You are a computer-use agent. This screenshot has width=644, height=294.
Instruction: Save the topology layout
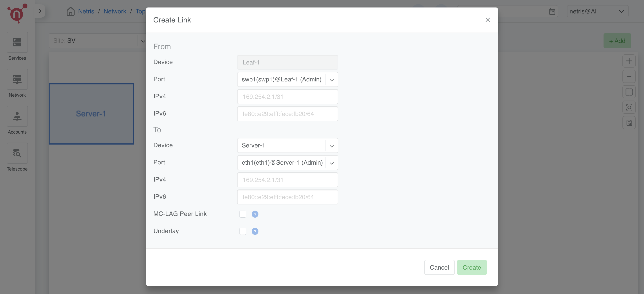[x=629, y=123]
